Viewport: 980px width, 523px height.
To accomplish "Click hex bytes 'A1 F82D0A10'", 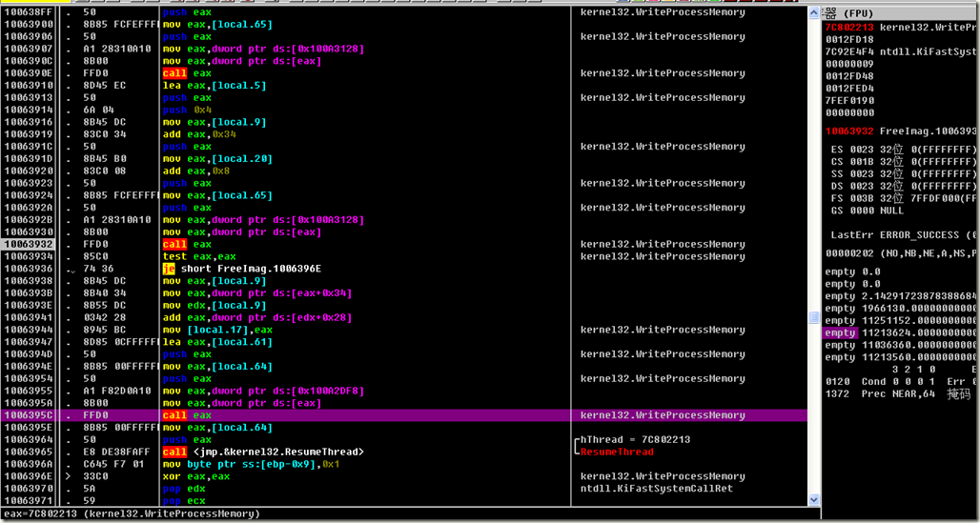I will pos(117,392).
